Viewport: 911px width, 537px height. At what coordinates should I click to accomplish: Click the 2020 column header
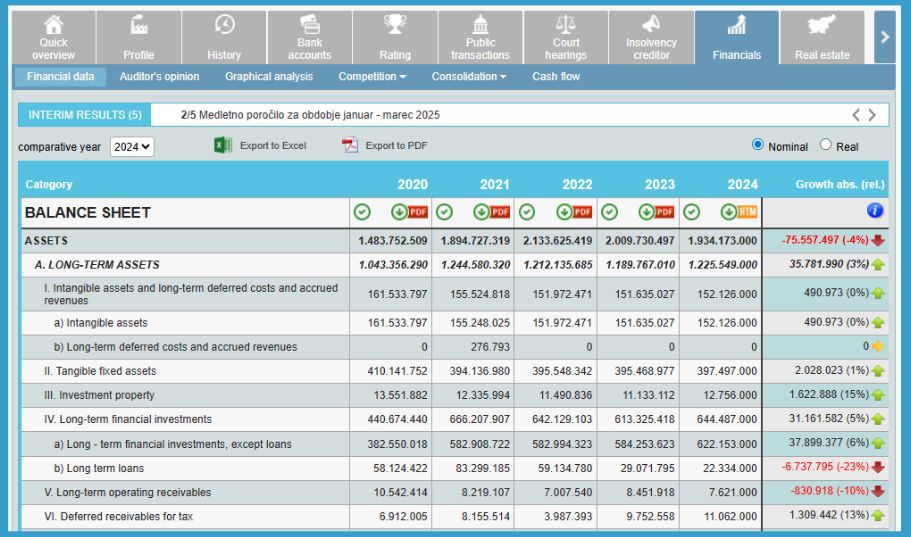413,184
